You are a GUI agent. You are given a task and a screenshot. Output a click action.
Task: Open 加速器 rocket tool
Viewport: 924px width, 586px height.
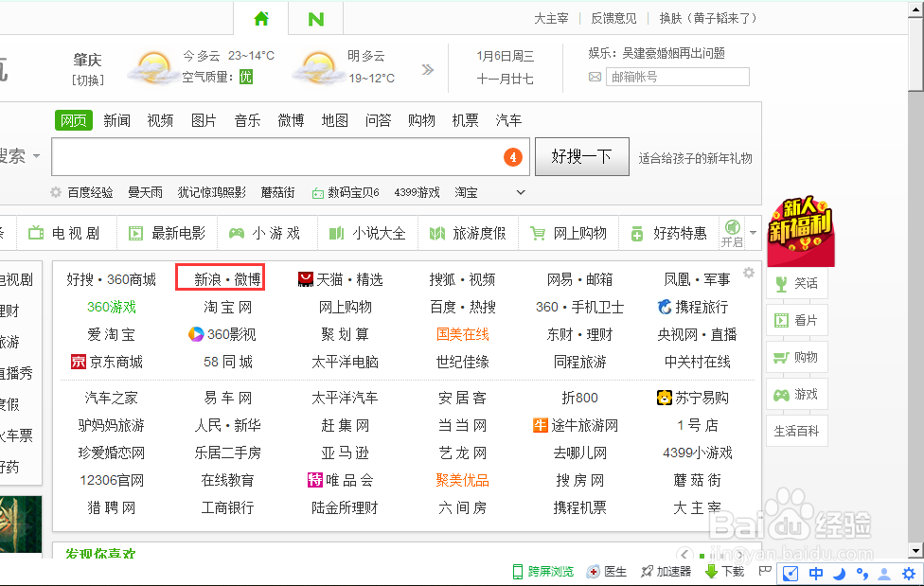click(666, 571)
